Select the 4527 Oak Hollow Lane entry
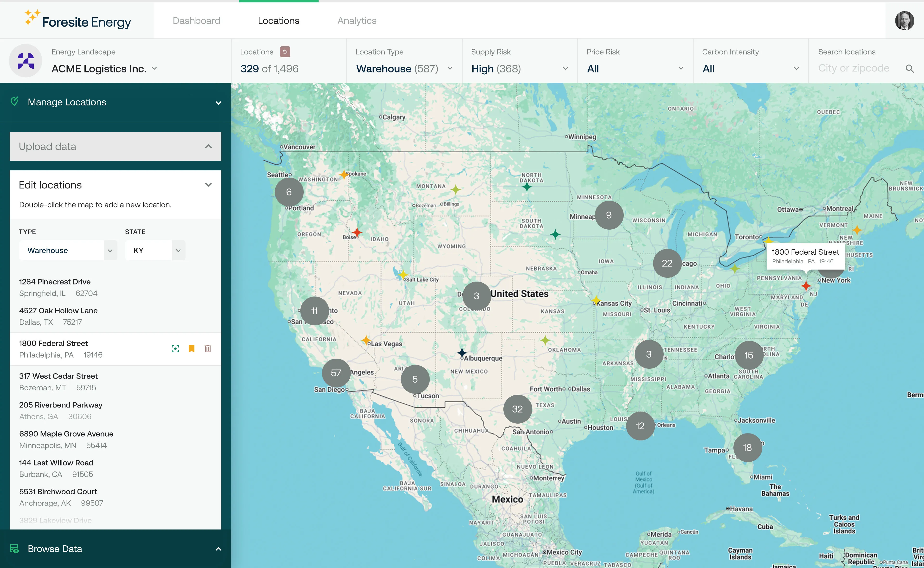This screenshot has width=924, height=568. coord(58,316)
